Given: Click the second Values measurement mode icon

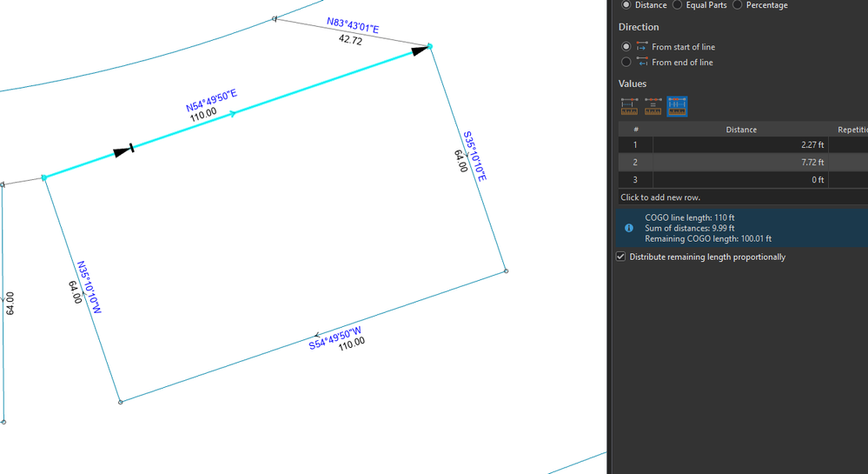Looking at the screenshot, I should tap(653, 106).
